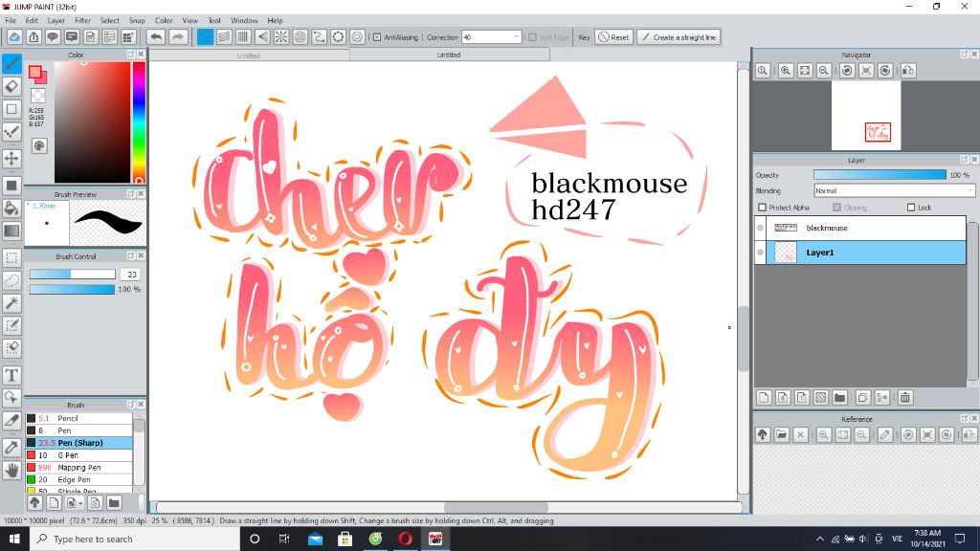
Task: Select the Lasso tool
Action: tap(11, 280)
